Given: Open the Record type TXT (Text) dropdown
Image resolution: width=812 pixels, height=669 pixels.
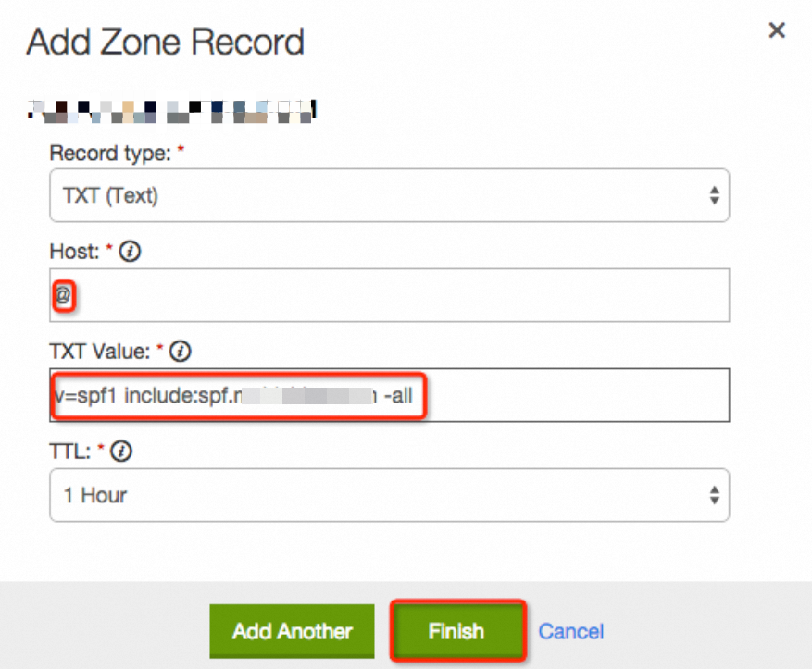Looking at the screenshot, I should [389, 195].
